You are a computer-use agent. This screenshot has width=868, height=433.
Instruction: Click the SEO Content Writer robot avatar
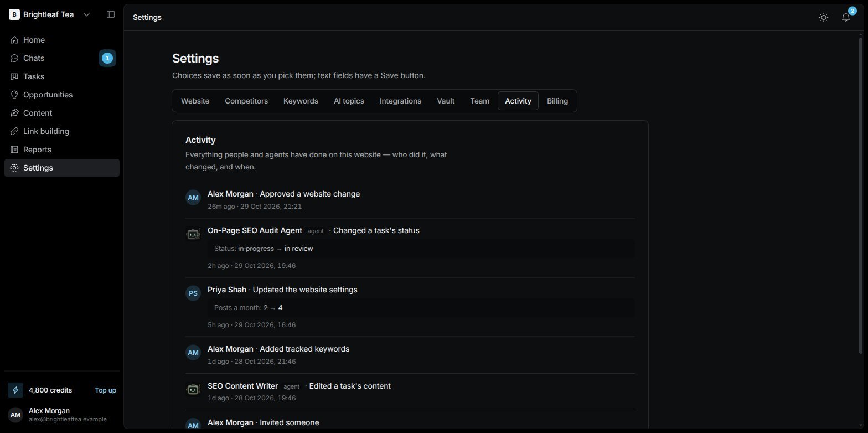pos(193,390)
